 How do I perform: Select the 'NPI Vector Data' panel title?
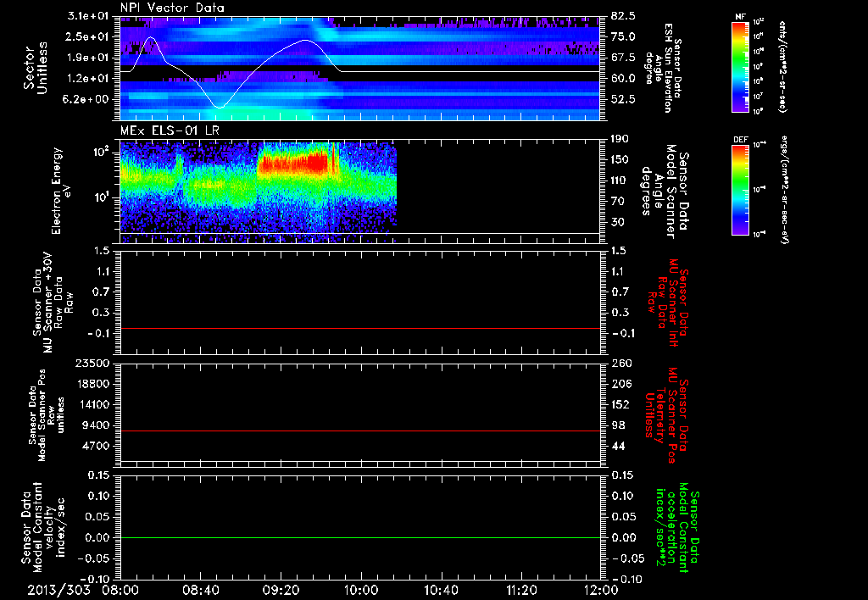[172, 8]
